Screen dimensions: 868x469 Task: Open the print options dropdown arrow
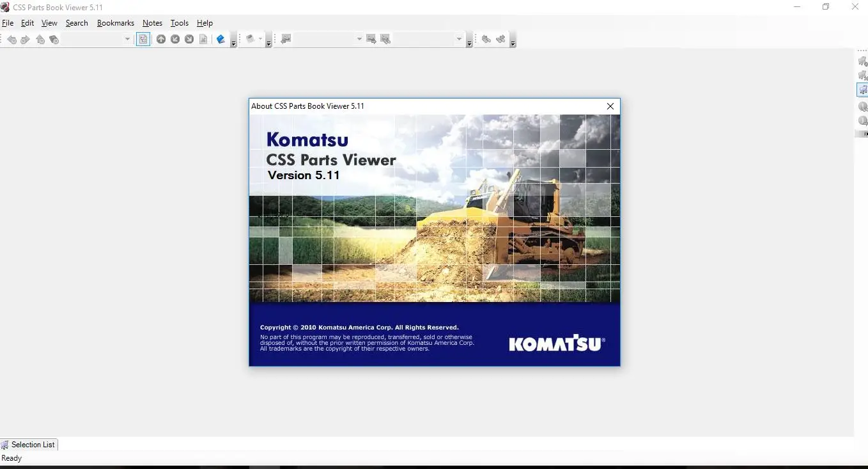(x=260, y=39)
